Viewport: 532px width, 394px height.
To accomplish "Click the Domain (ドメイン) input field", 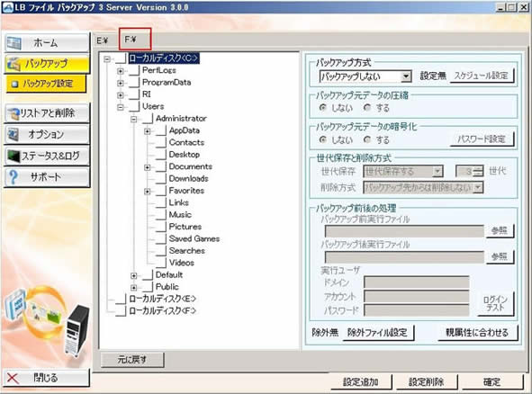I will pos(417,282).
